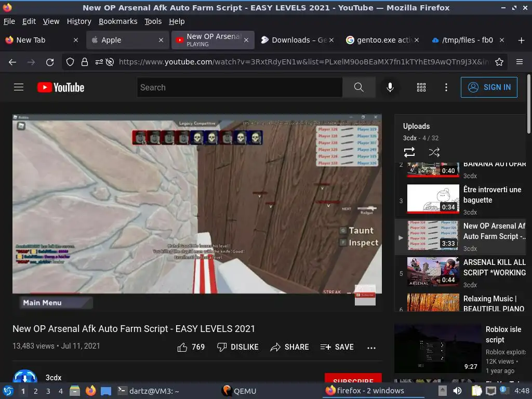Viewport: 532px width, 399px height.
Task: Open the Tools menu
Action: (153, 21)
